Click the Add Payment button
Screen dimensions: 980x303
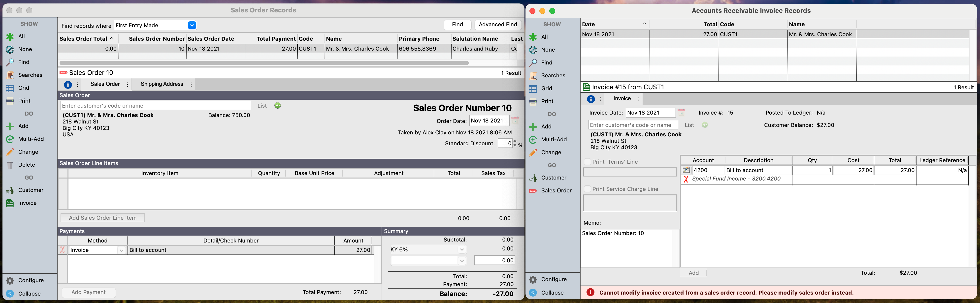tap(89, 292)
